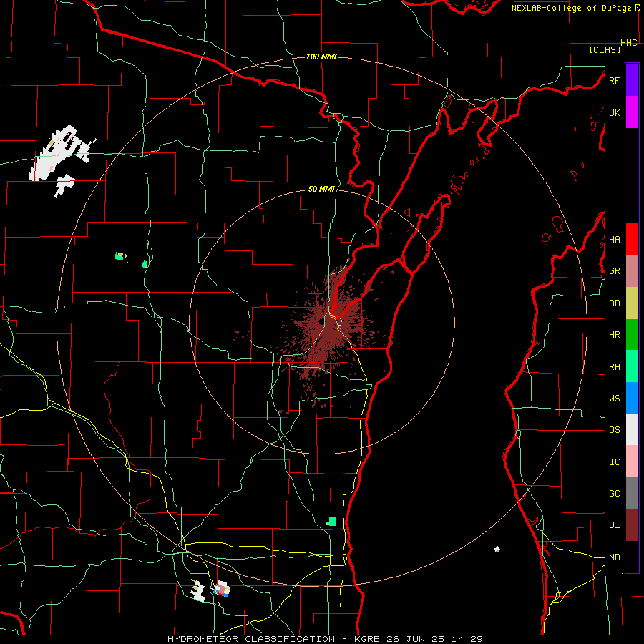Click the 100 NMI range ring label

pyautogui.click(x=321, y=57)
